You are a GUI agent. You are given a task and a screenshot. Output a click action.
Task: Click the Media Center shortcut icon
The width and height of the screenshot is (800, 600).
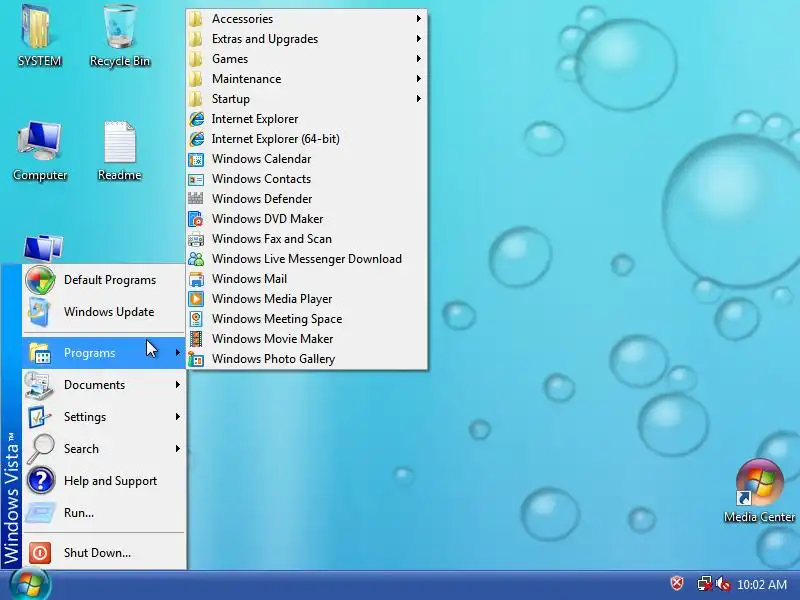point(759,491)
